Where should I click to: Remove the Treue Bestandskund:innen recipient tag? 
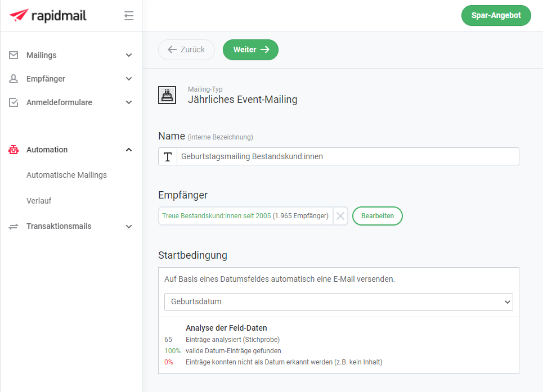340,216
